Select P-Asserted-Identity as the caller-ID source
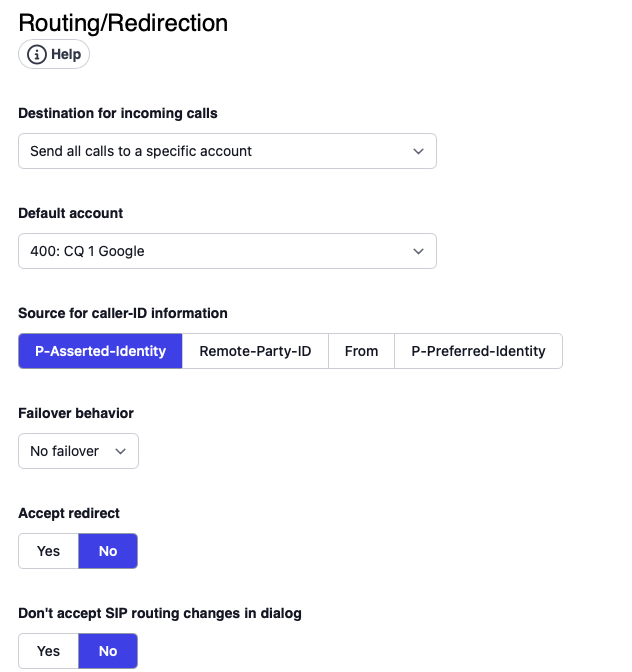632x672 pixels. click(x=100, y=351)
